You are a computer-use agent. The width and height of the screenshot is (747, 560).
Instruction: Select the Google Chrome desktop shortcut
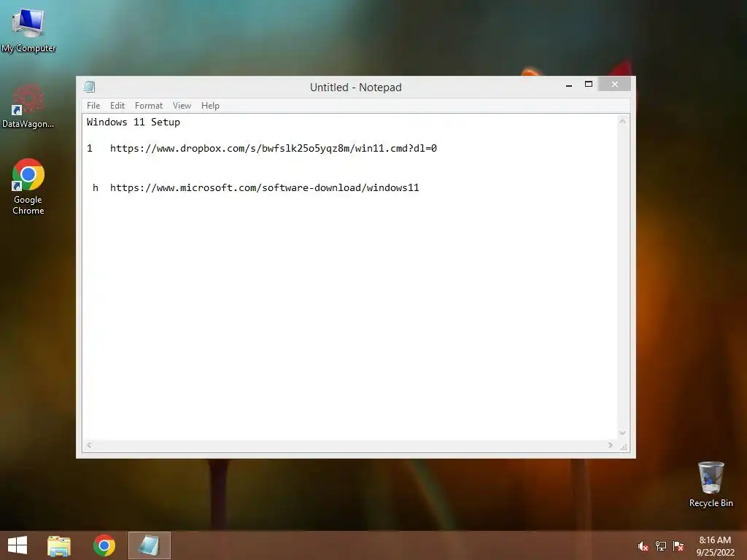click(28, 187)
